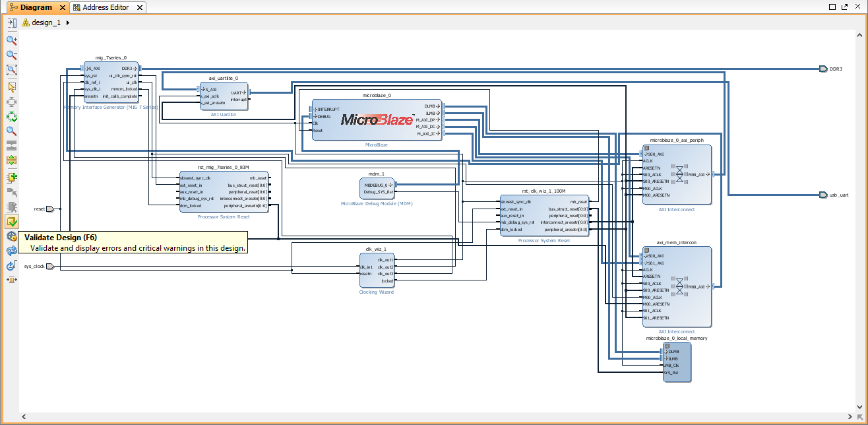Click the Zoom Out magnifier icon
This screenshot has height=425, width=868.
(11, 55)
